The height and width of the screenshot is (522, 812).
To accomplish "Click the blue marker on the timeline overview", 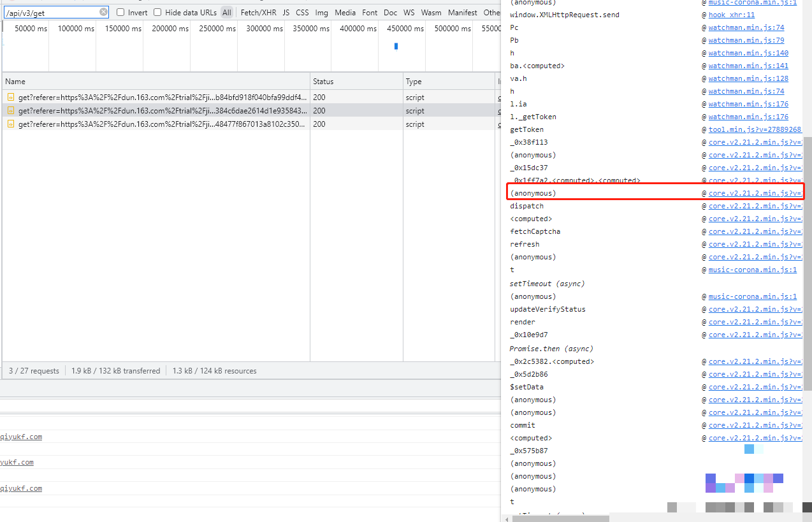I will pyautogui.click(x=396, y=46).
